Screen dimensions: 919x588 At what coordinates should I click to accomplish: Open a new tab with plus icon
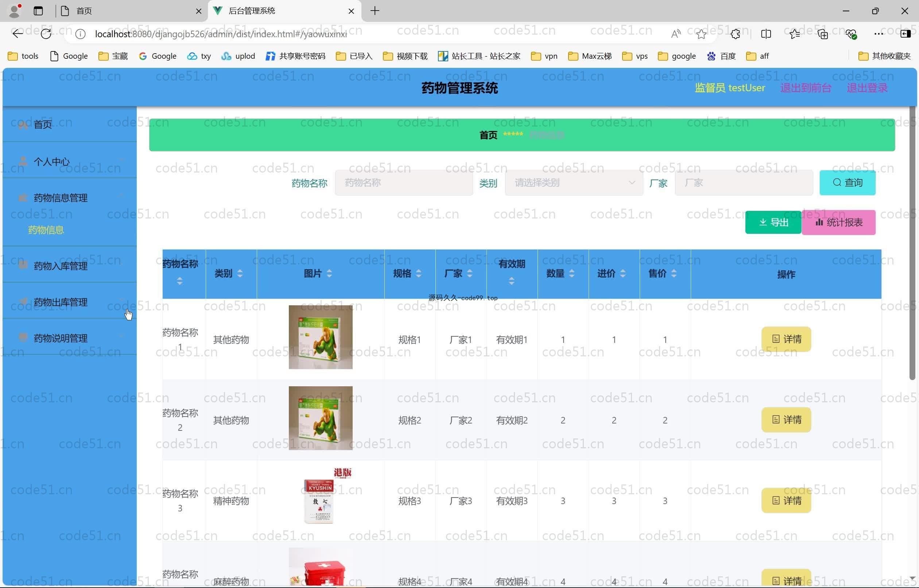pos(375,11)
